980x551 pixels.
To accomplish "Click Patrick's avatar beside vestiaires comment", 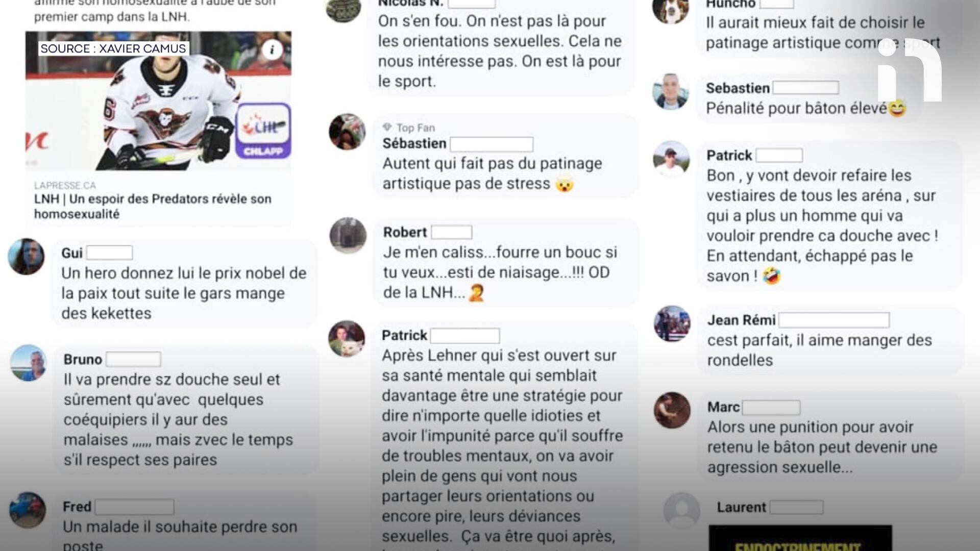I will tap(671, 159).
